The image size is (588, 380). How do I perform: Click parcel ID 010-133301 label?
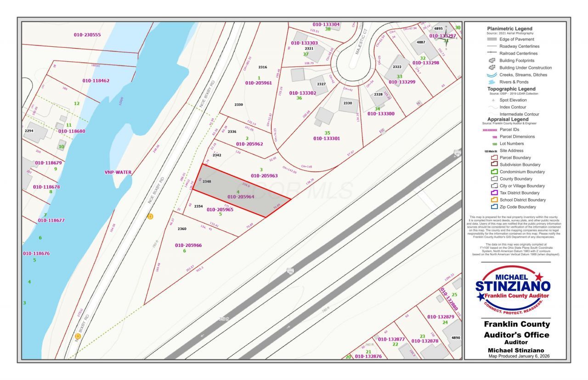327,138
